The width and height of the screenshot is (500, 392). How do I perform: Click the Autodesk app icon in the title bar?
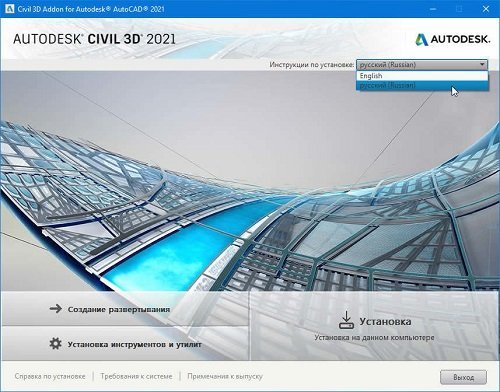click(x=9, y=9)
